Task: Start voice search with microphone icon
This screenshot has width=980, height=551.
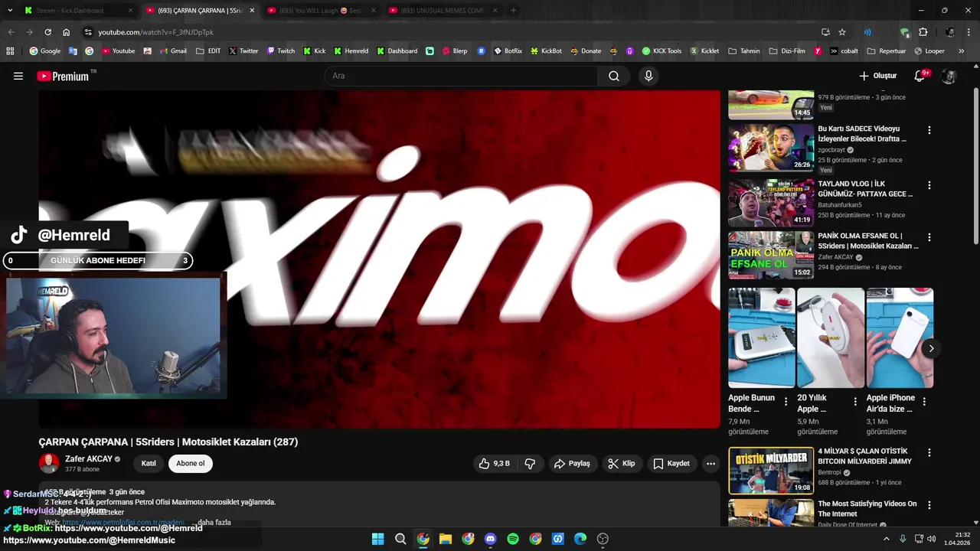Action: pos(648,76)
